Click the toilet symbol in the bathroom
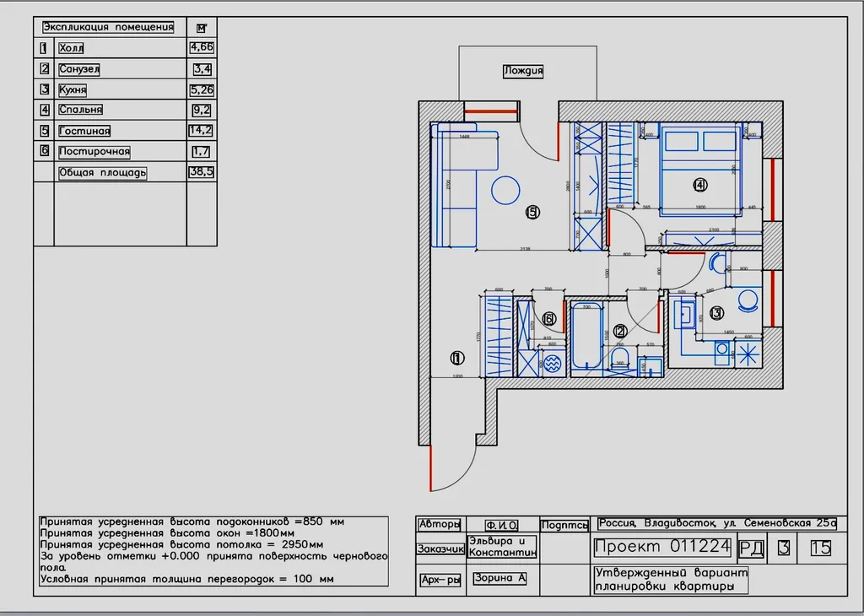Screen dimensions: 864x616 click(620, 359)
